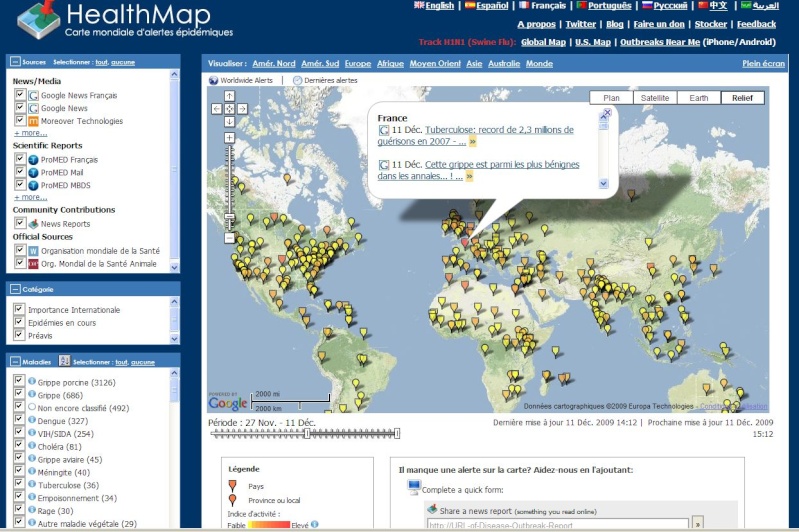Open the Global Map H1N1 link
799x532 pixels.
point(543,42)
